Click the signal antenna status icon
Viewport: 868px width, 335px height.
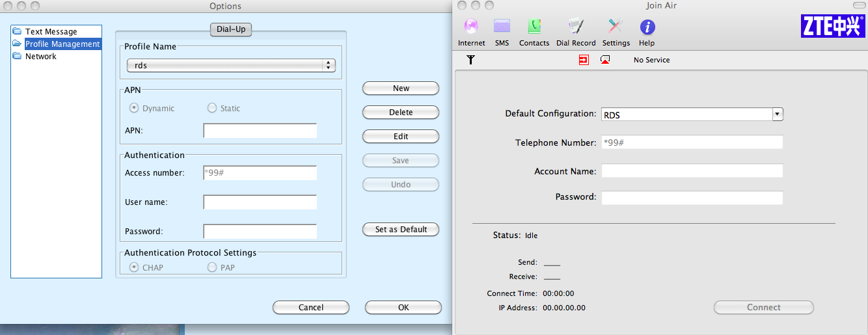point(471,60)
